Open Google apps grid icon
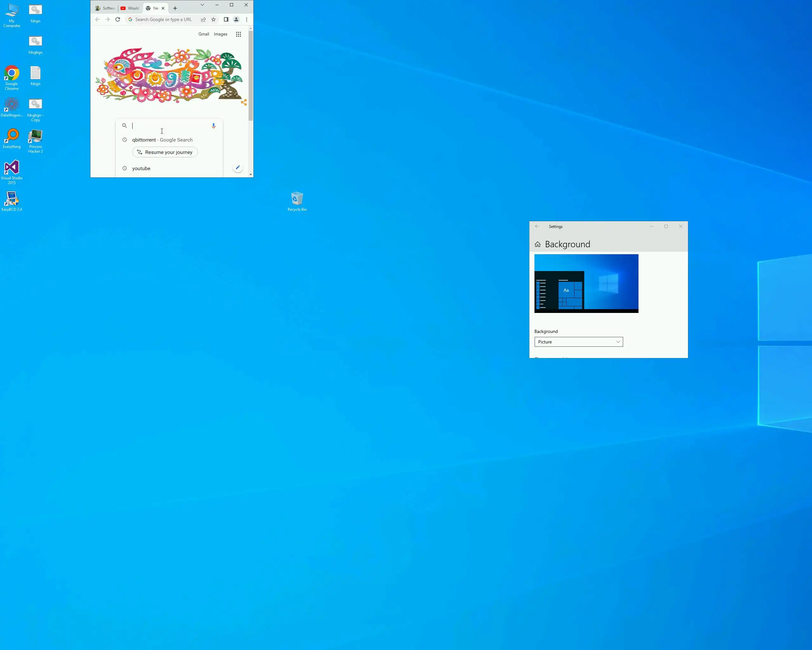The height and width of the screenshot is (650, 812). [239, 34]
